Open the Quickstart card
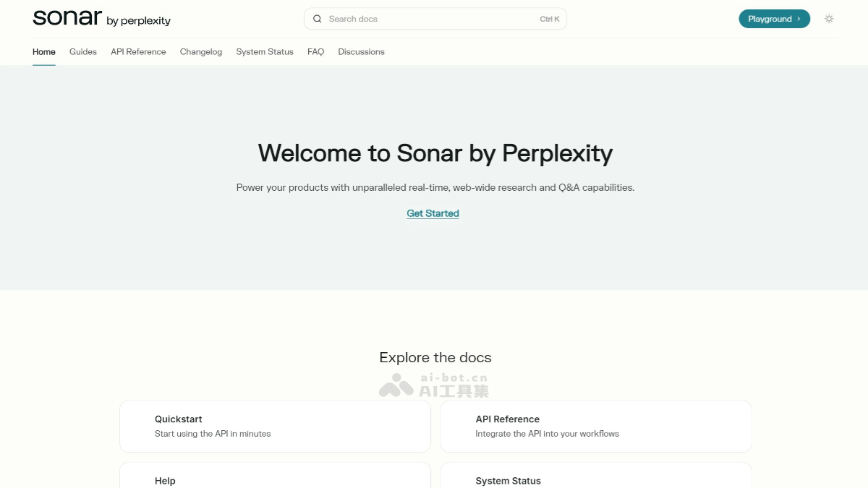 (275, 426)
